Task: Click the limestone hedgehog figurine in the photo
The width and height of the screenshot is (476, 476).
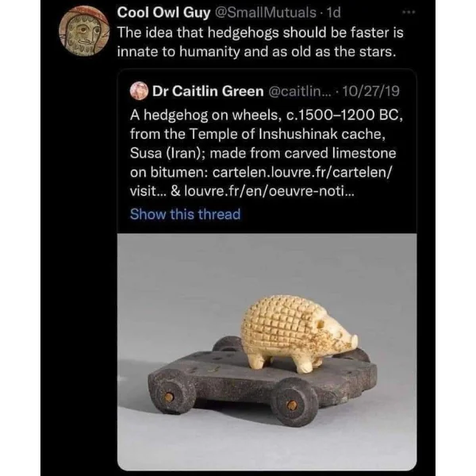Action: pyautogui.click(x=297, y=333)
